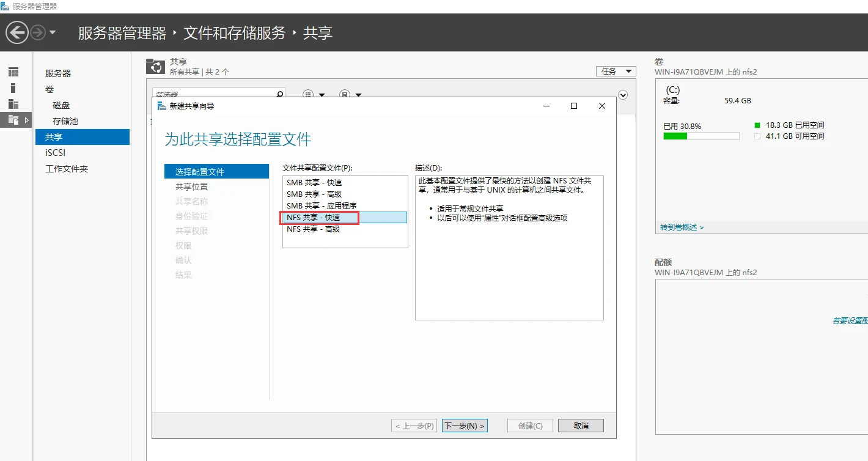Screen dimensions: 868x461
Task: Click the wizard title bar icon
Action: click(x=161, y=106)
